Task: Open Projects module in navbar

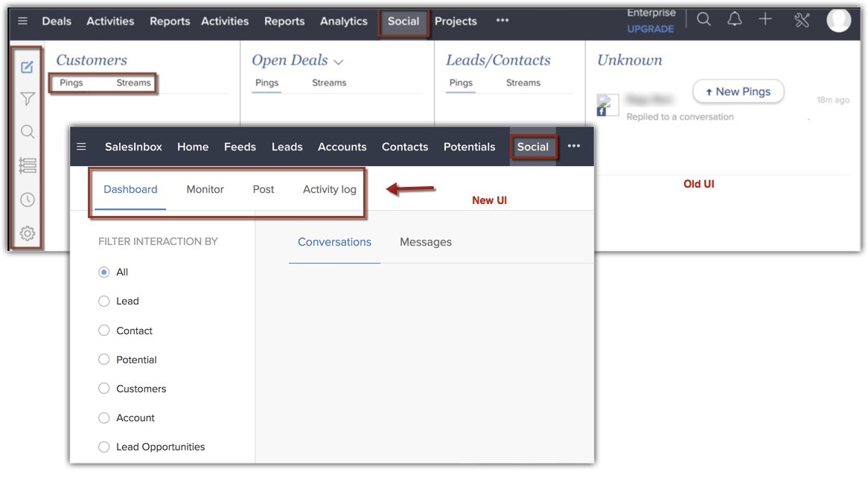Action: pyautogui.click(x=456, y=21)
